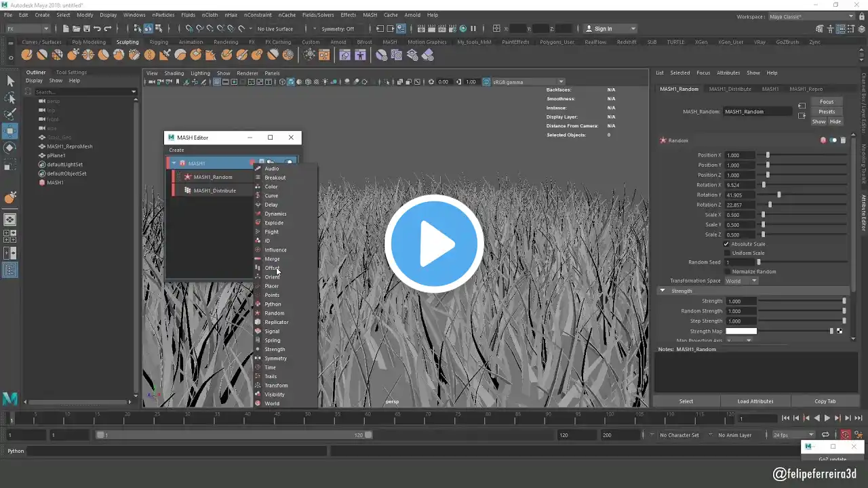Open the 24 fps frame rate dropdown
This screenshot has width=868, height=488.
click(795, 435)
